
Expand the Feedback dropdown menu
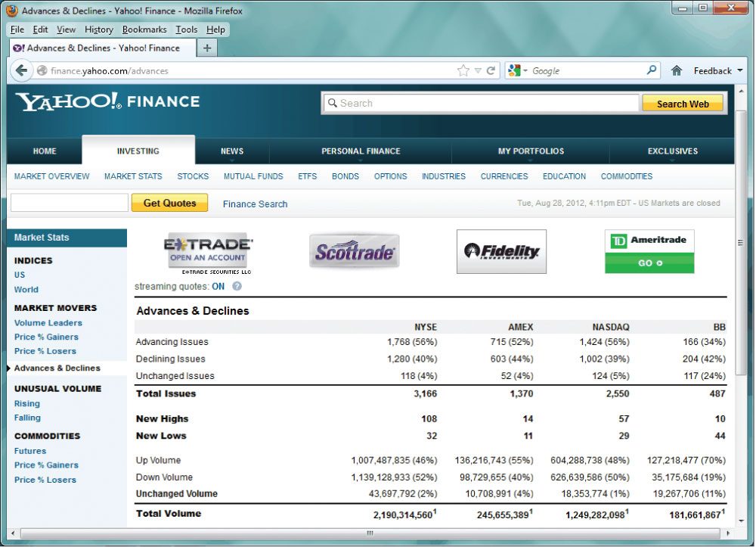[718, 71]
